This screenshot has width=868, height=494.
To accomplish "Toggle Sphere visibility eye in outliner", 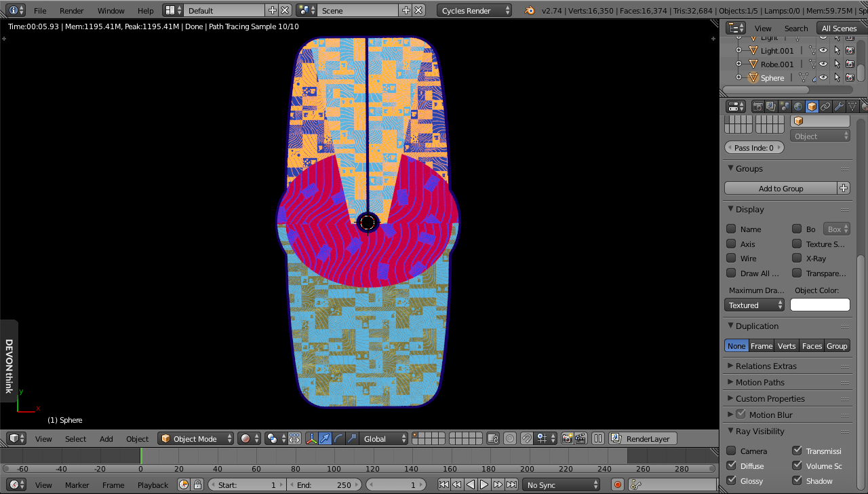I will click(823, 77).
